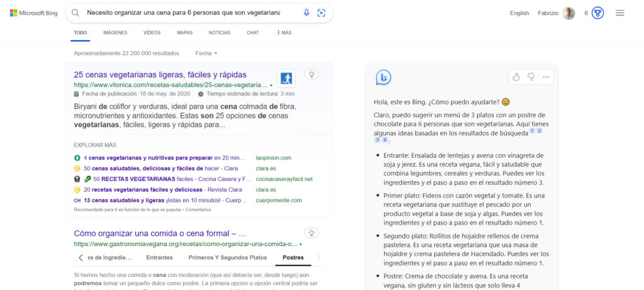Give thumbs up to Bing answer

click(516, 77)
